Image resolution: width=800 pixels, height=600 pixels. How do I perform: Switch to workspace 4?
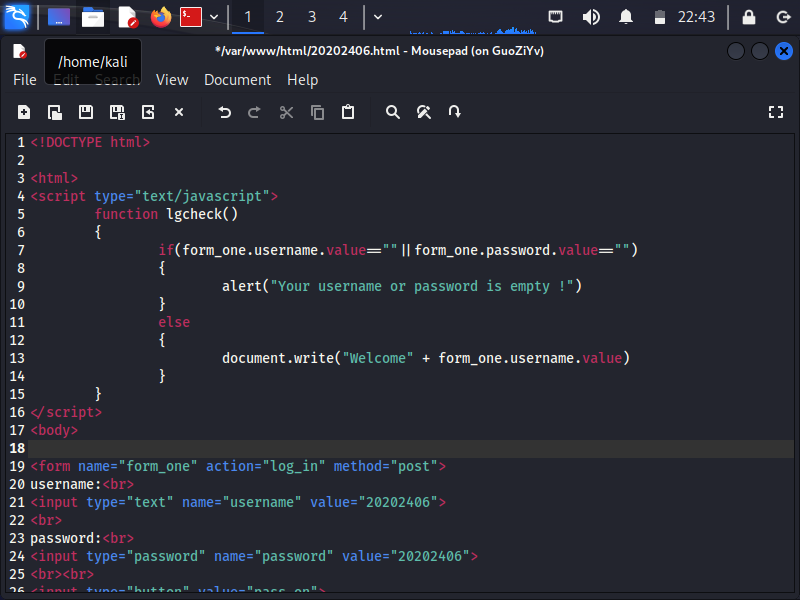pos(343,17)
